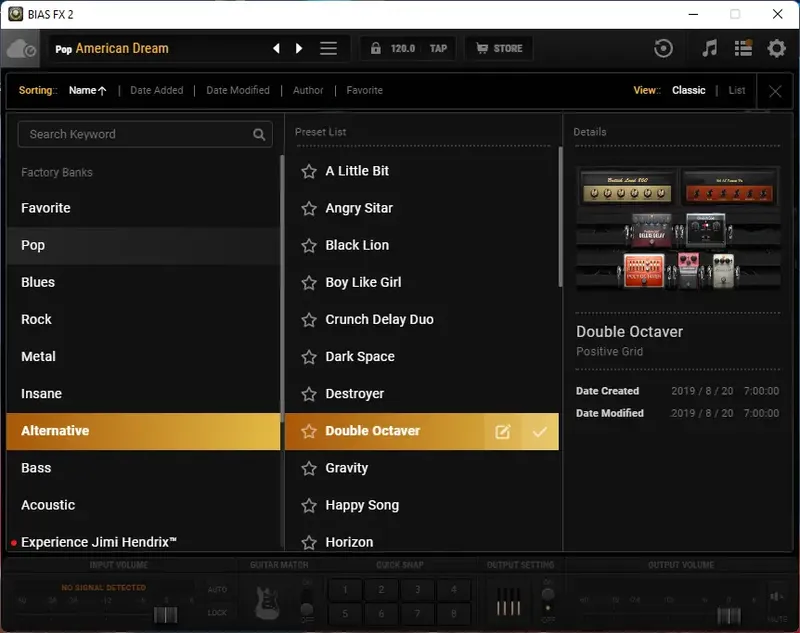This screenshot has height=633, width=800.
Task: Select the Pop bank
Action: pos(143,245)
